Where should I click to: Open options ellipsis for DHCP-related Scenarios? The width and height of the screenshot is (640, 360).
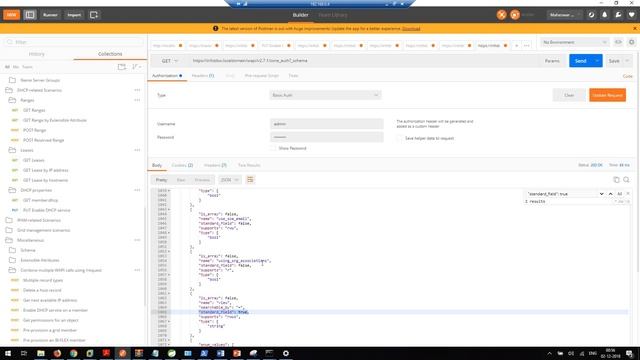pos(137,90)
